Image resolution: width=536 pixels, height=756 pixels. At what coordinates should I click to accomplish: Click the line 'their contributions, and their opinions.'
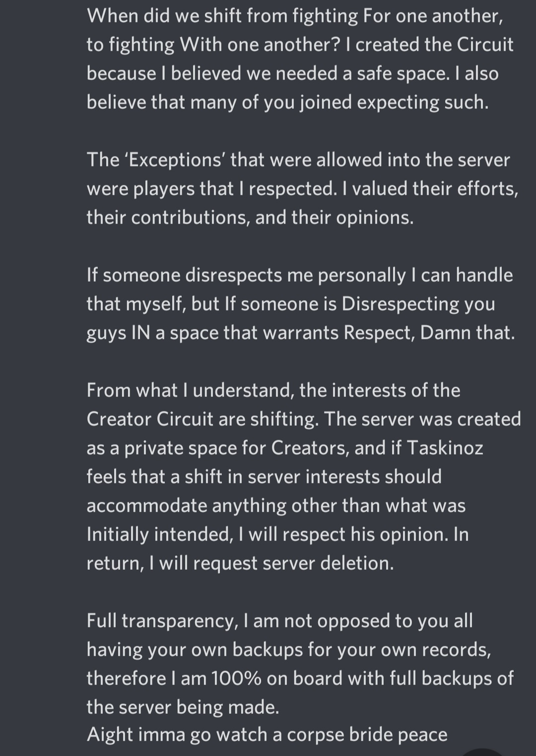point(250,218)
